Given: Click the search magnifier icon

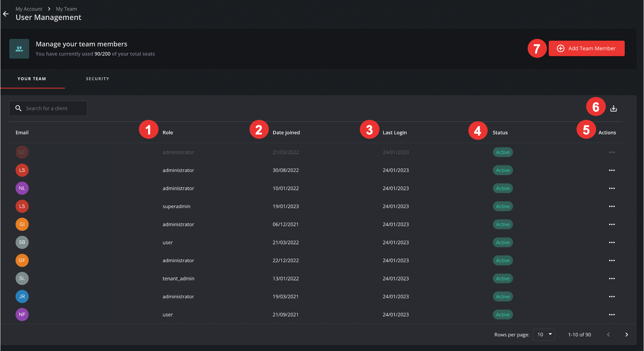Looking at the screenshot, I should tap(19, 108).
